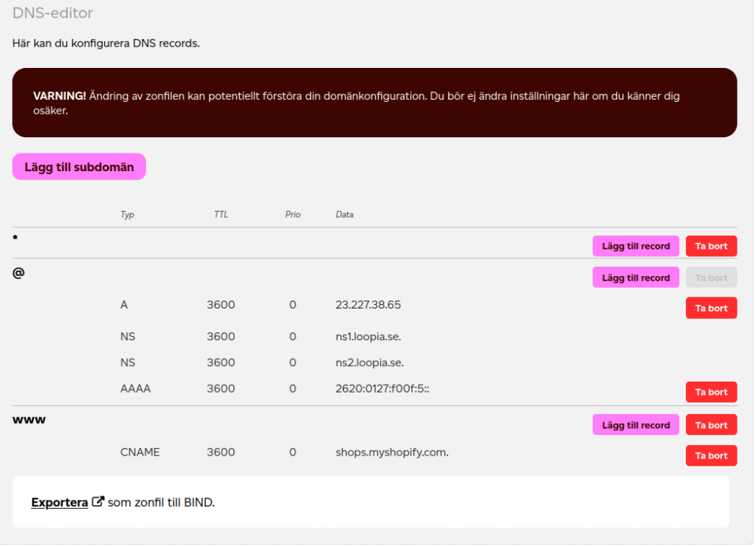Delete the AAAA record row

pyautogui.click(x=711, y=392)
